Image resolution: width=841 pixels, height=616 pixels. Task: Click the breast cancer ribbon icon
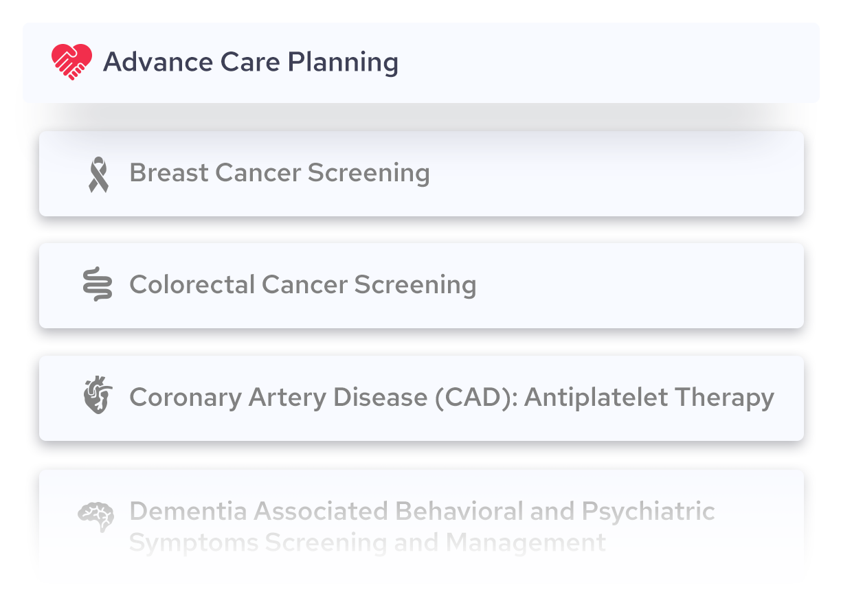98,174
